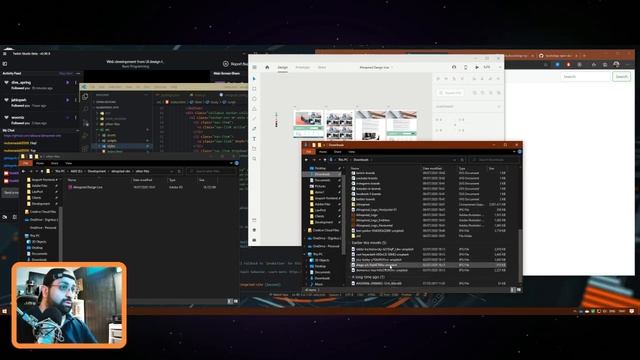
Task: Select the second artboard thumbnail in XD
Action: pos(340,126)
